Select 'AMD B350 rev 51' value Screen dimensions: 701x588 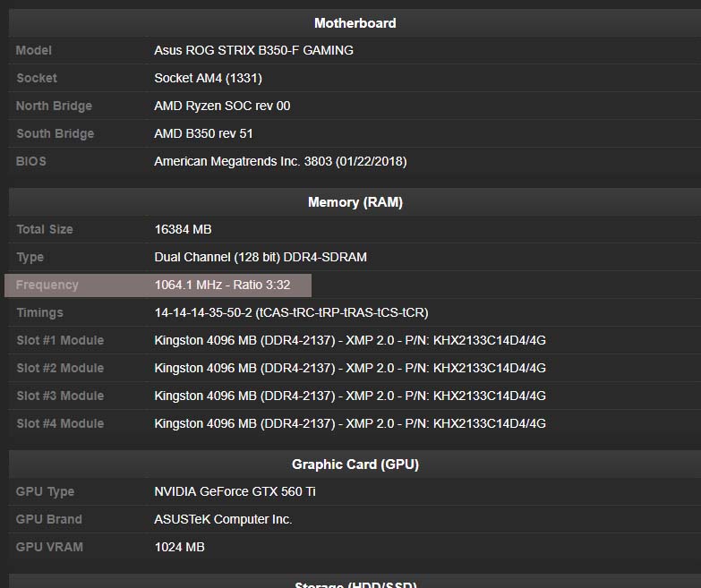click(x=203, y=133)
